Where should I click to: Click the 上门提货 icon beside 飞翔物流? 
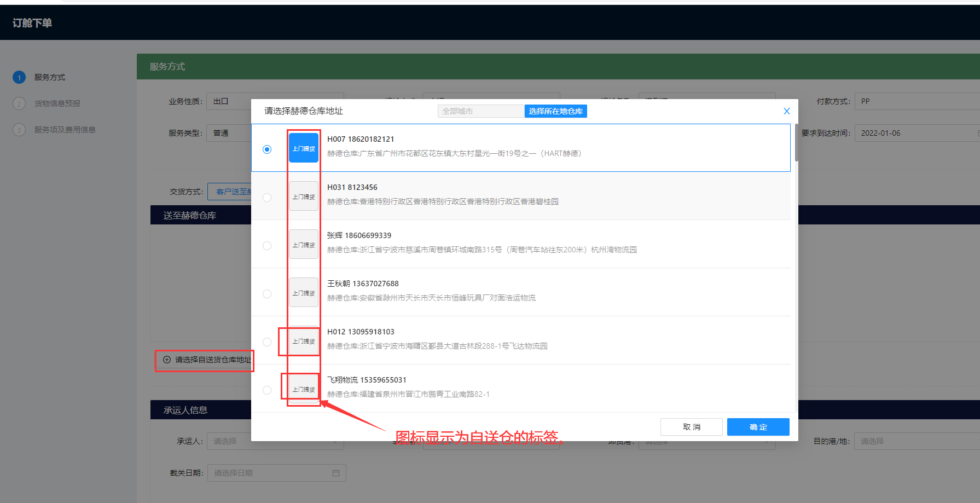(x=303, y=389)
